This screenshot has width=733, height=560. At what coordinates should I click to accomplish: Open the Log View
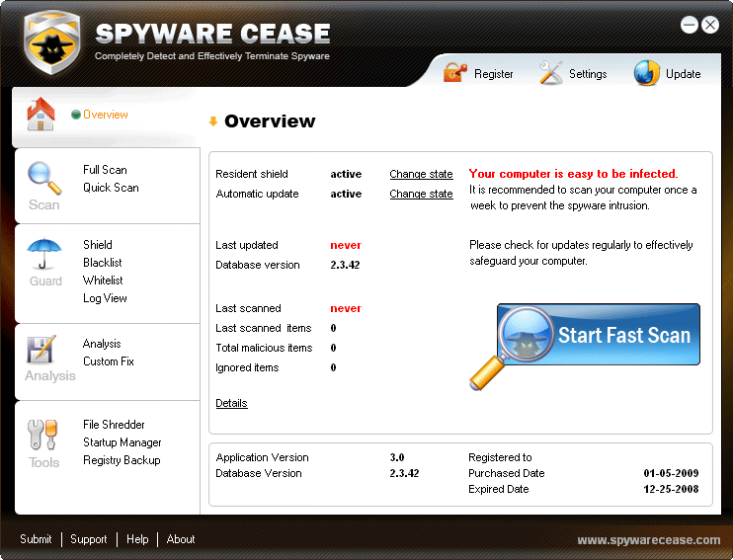point(105,298)
